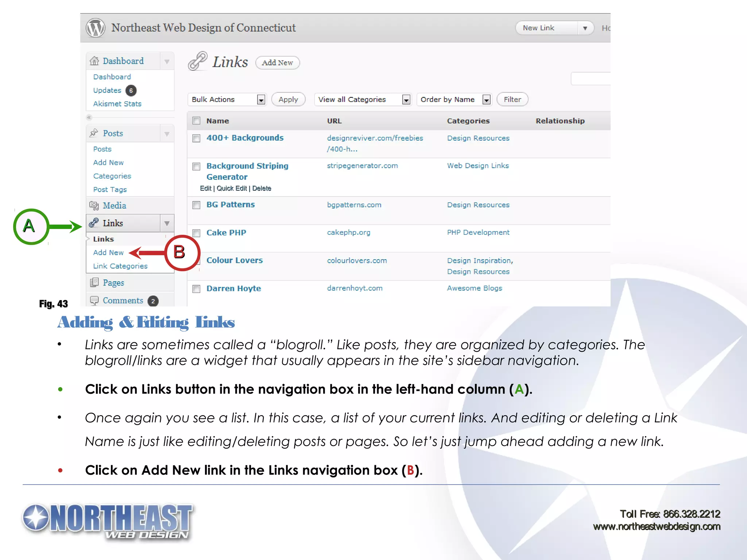Click the Pages icon in sidebar
The height and width of the screenshot is (560, 747).
tap(94, 282)
